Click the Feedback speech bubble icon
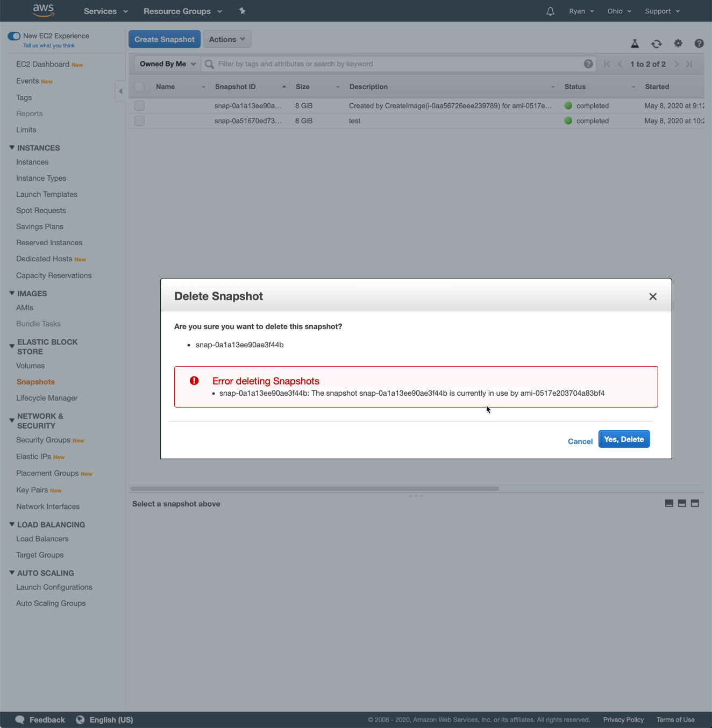 click(19, 719)
